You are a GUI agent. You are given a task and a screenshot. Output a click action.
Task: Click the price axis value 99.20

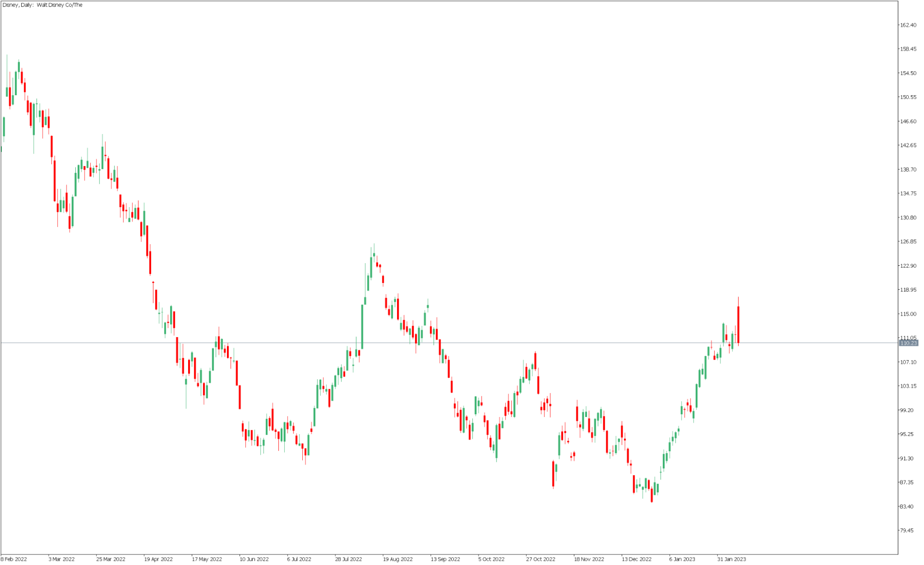906,410
